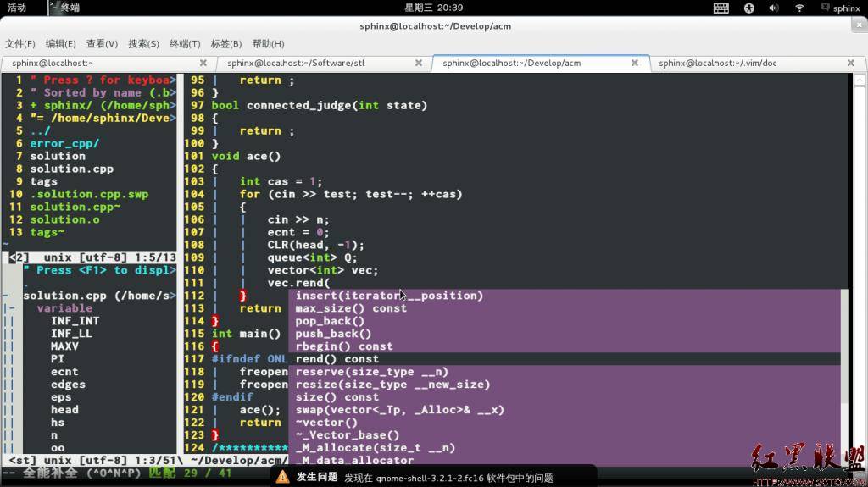
Task: Open the 活动 activities overview
Action: (17, 8)
